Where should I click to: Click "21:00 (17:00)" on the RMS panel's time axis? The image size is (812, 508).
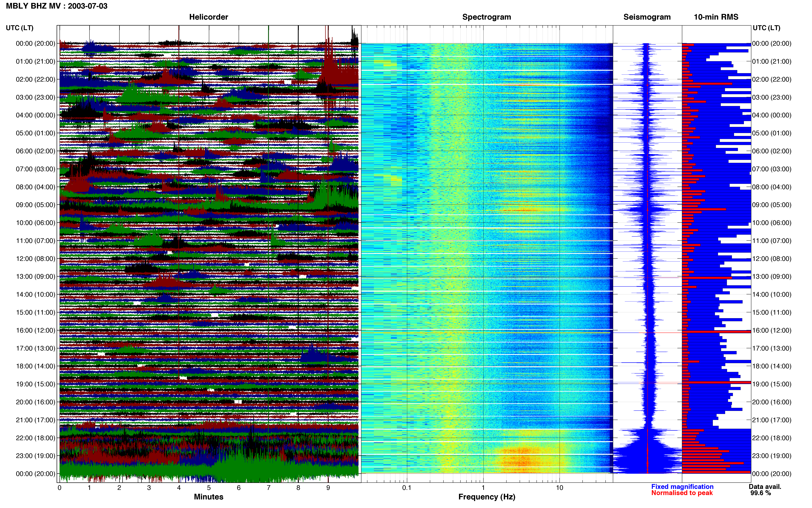click(772, 420)
